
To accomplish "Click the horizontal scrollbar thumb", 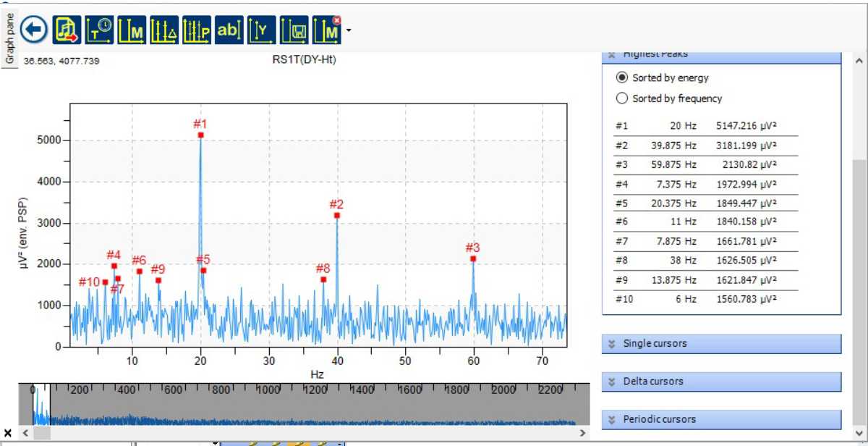I will coord(41,433).
